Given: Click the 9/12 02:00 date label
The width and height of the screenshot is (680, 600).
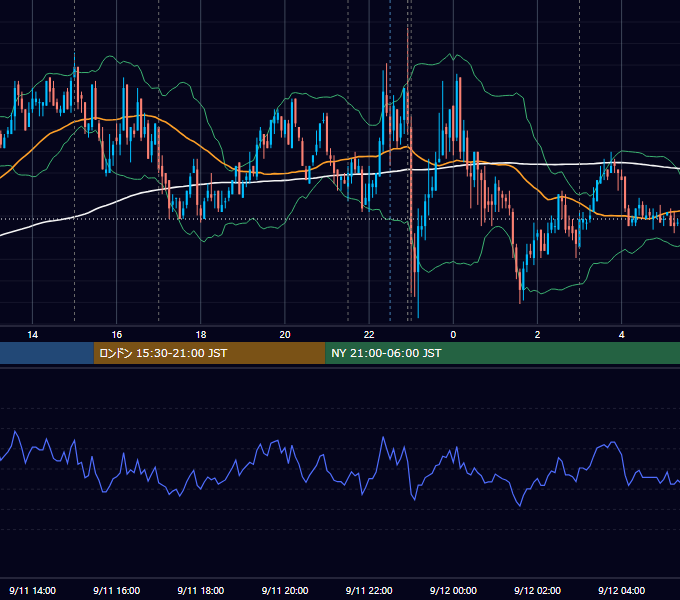Looking at the screenshot, I should click(537, 590).
